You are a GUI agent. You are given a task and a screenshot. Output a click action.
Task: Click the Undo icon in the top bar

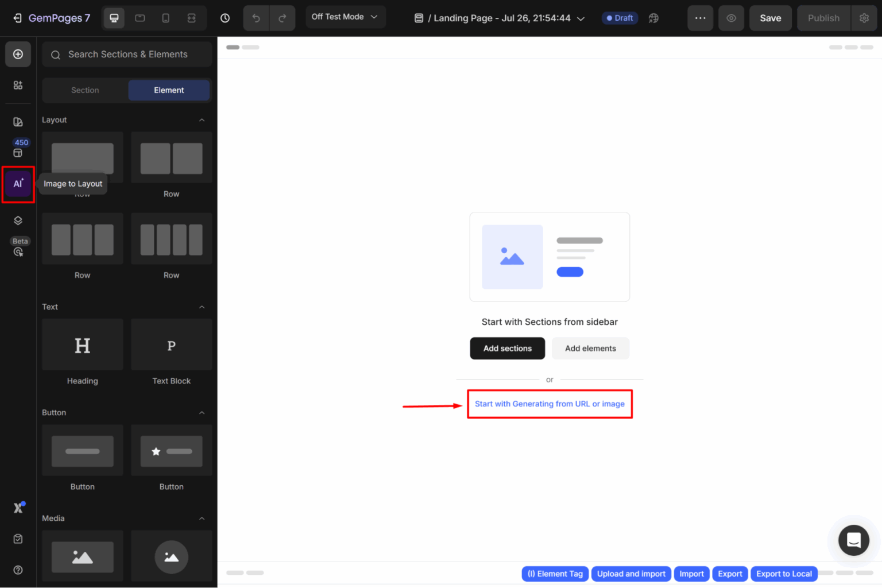tap(256, 18)
